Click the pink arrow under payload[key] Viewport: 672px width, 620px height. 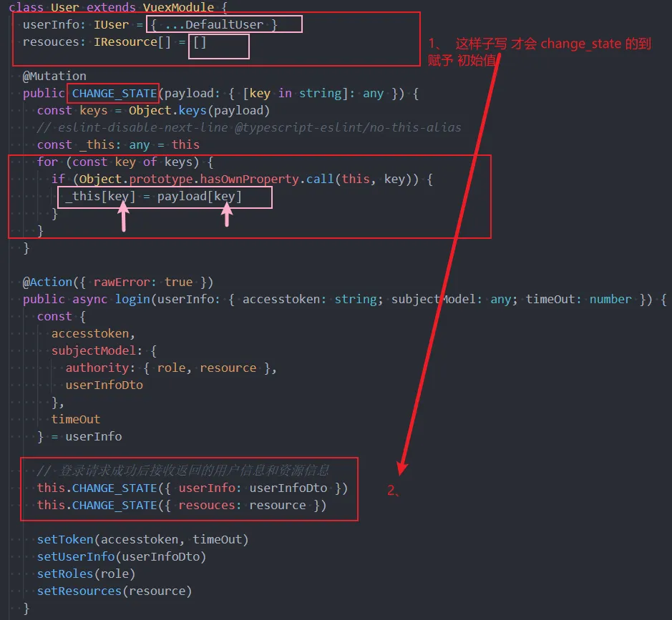click(228, 215)
